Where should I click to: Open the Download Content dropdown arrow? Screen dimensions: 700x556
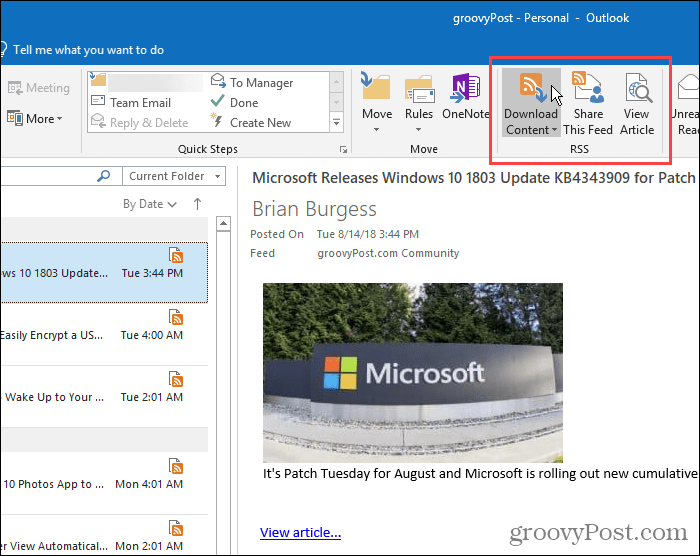click(x=554, y=130)
